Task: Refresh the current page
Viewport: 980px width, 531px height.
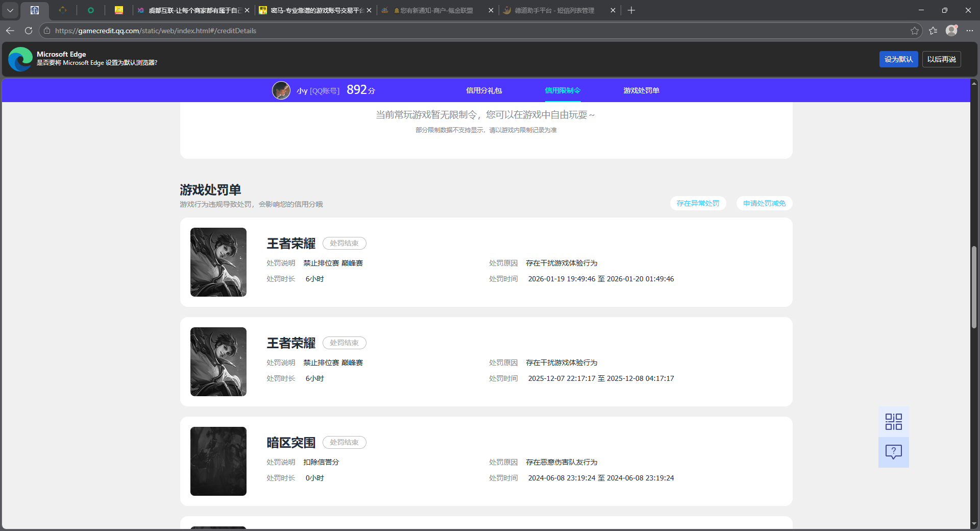Action: (x=29, y=31)
